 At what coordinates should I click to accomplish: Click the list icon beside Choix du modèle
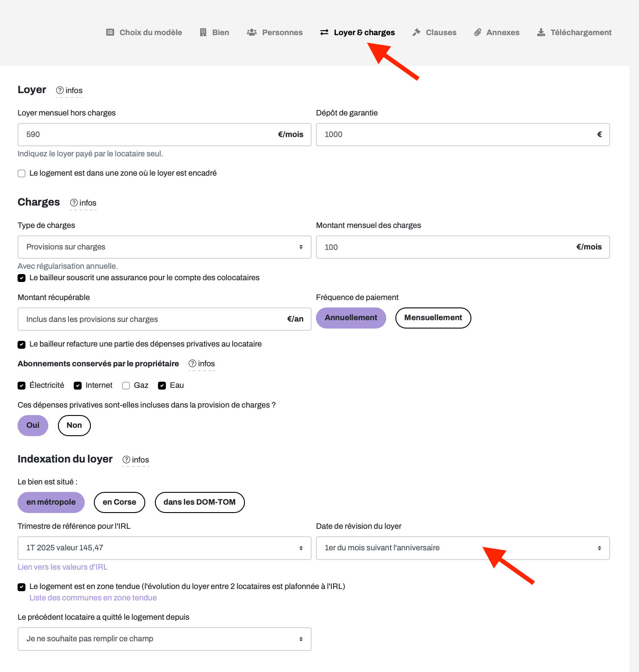pyautogui.click(x=110, y=33)
